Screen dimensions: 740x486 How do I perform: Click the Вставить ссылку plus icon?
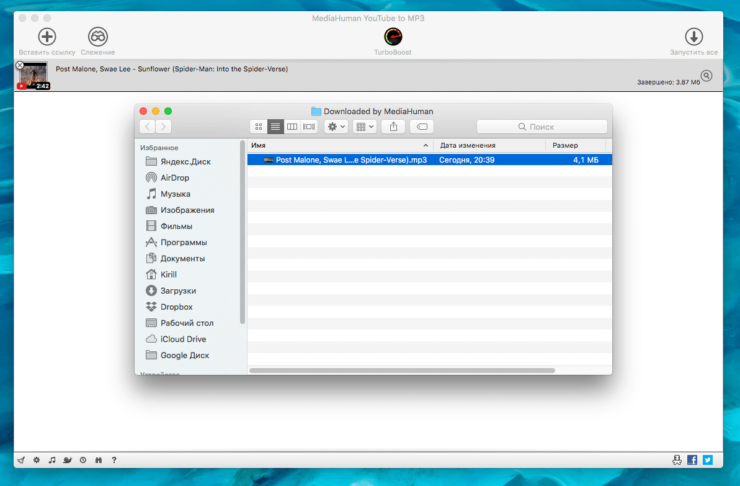coord(46,36)
